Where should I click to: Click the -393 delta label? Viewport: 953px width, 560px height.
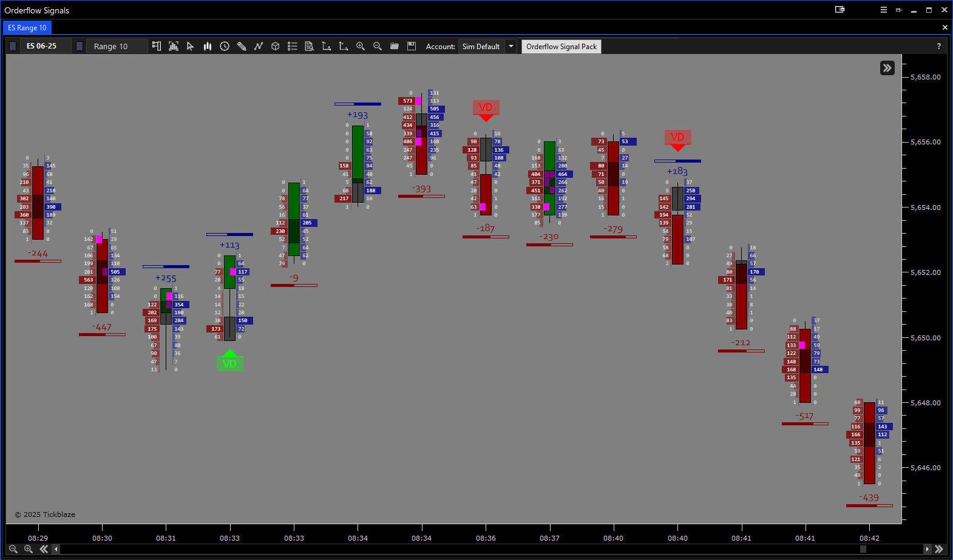pos(421,189)
